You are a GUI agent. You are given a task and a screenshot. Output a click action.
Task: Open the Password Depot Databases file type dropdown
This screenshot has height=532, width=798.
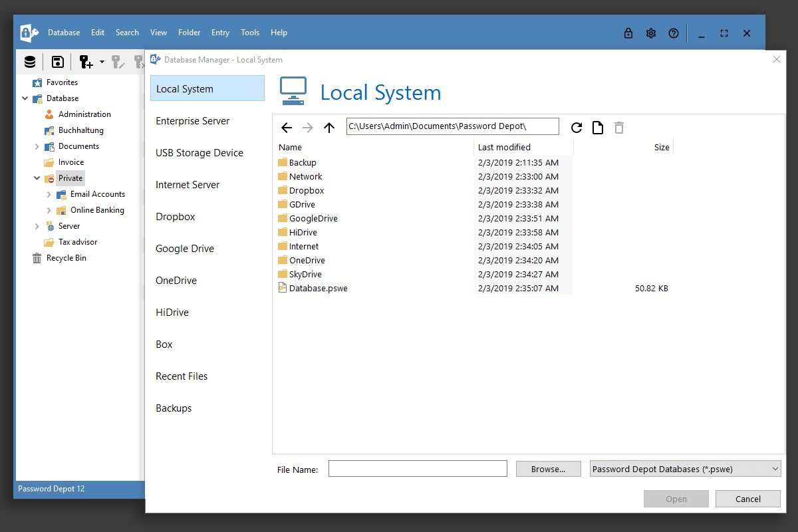tap(685, 469)
